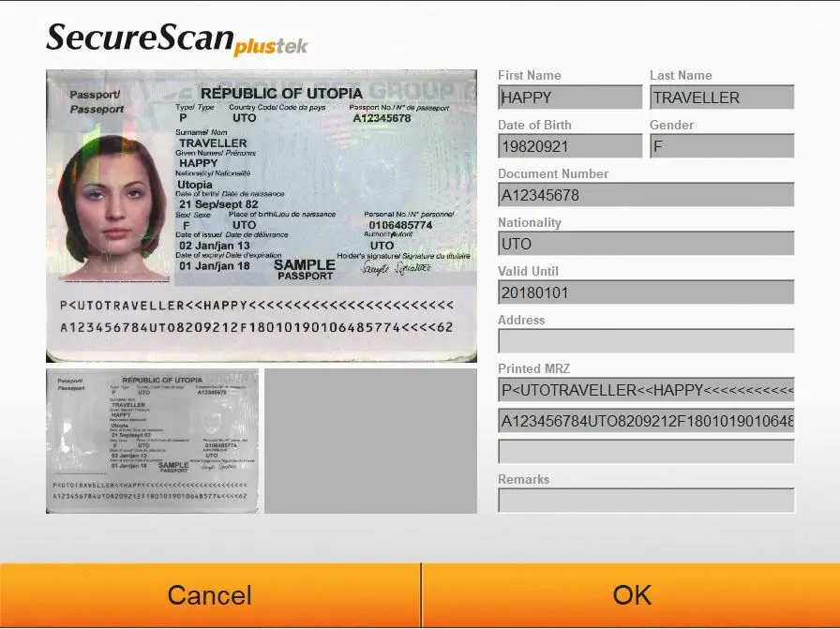Click the First Name label
This screenshot has width=840, height=629.
[530, 76]
